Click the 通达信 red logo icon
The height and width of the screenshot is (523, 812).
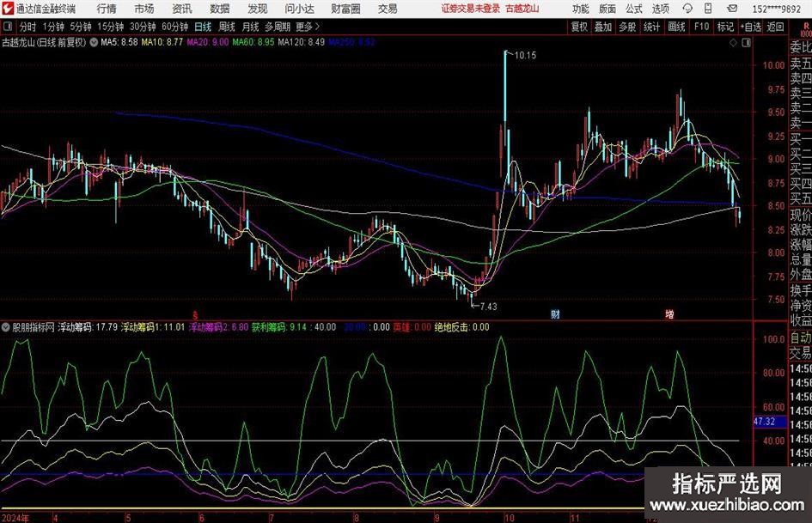point(8,9)
